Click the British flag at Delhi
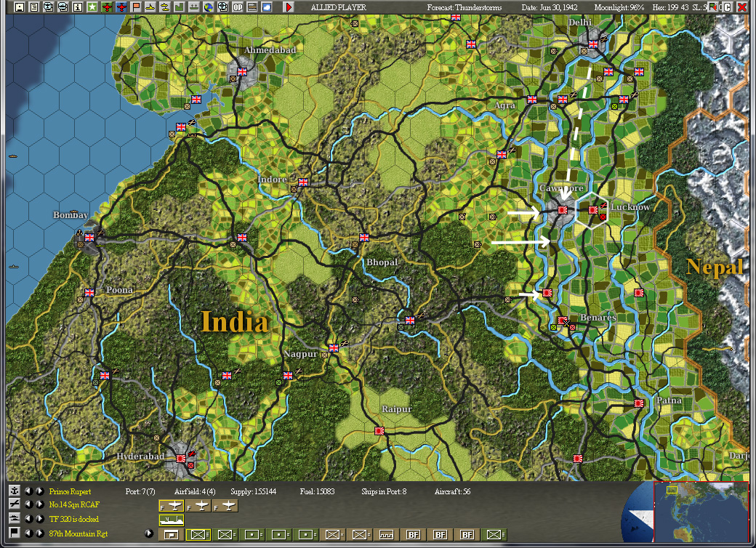 tap(593, 44)
